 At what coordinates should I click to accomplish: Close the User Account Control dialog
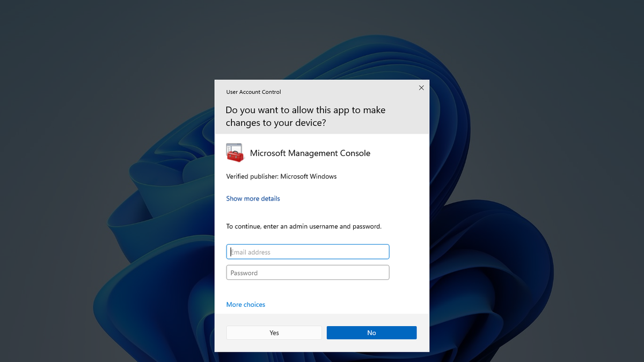(421, 88)
